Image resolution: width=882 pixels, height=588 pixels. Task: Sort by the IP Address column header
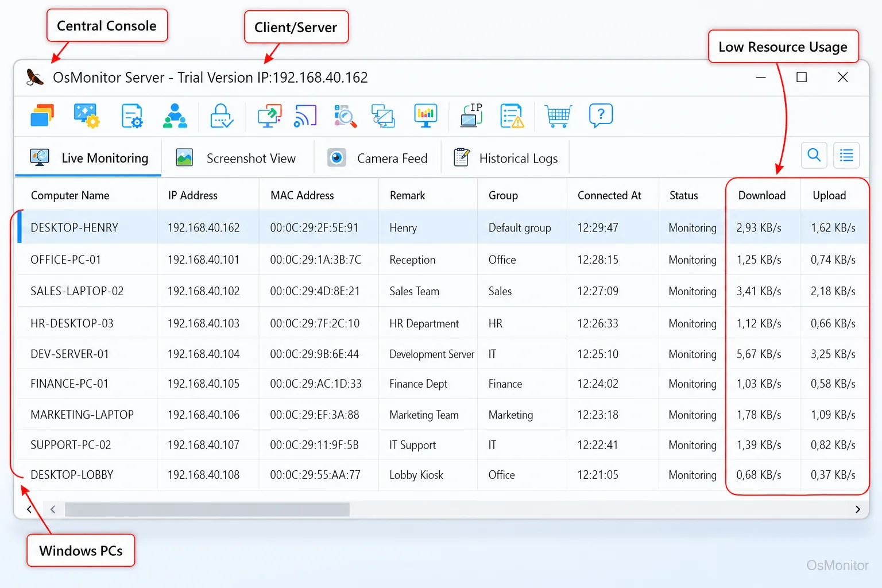[x=193, y=195]
